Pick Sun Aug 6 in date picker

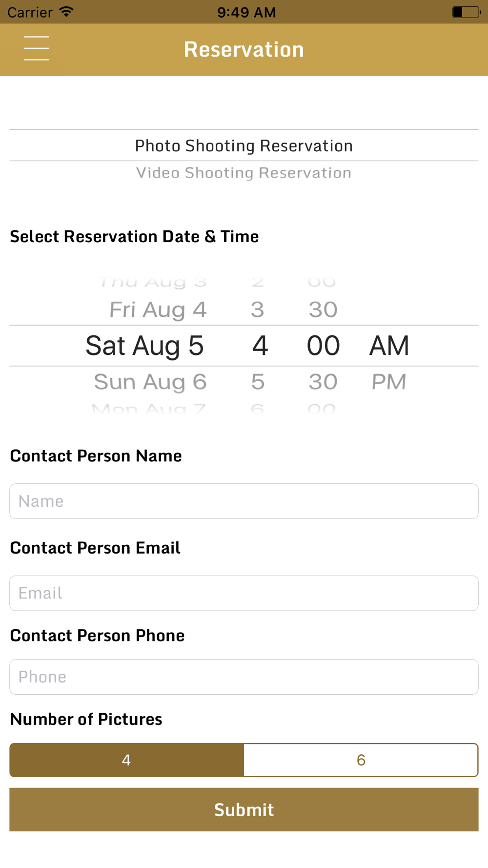coord(150,382)
